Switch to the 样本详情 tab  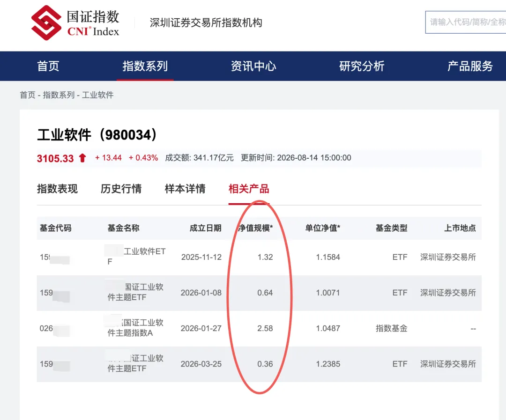tap(185, 189)
